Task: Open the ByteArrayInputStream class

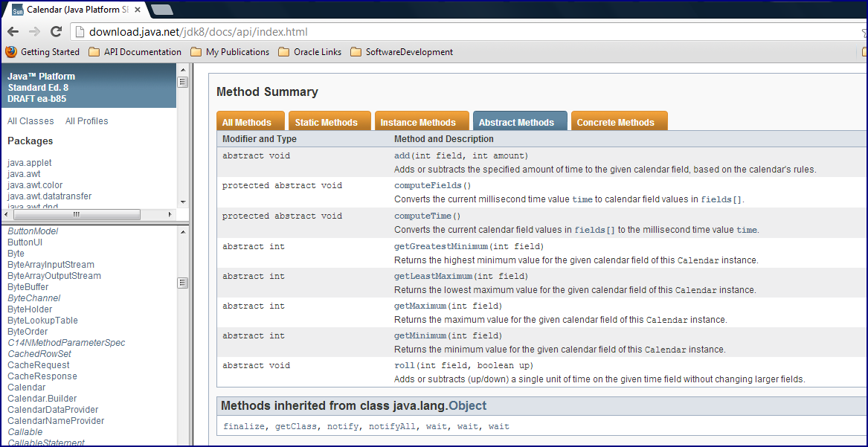Action: (51, 265)
